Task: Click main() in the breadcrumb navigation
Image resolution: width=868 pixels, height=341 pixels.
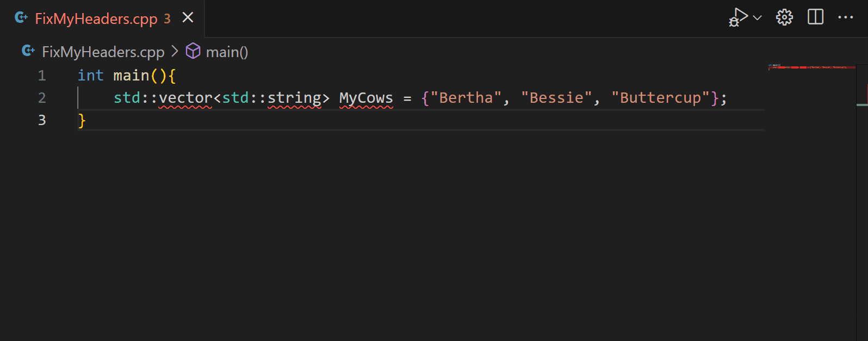Action: pos(227,52)
